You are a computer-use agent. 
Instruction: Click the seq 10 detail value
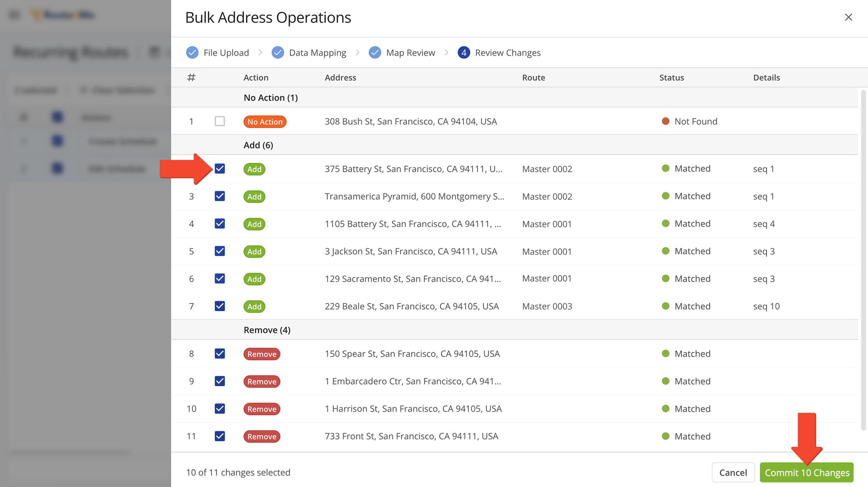click(766, 306)
